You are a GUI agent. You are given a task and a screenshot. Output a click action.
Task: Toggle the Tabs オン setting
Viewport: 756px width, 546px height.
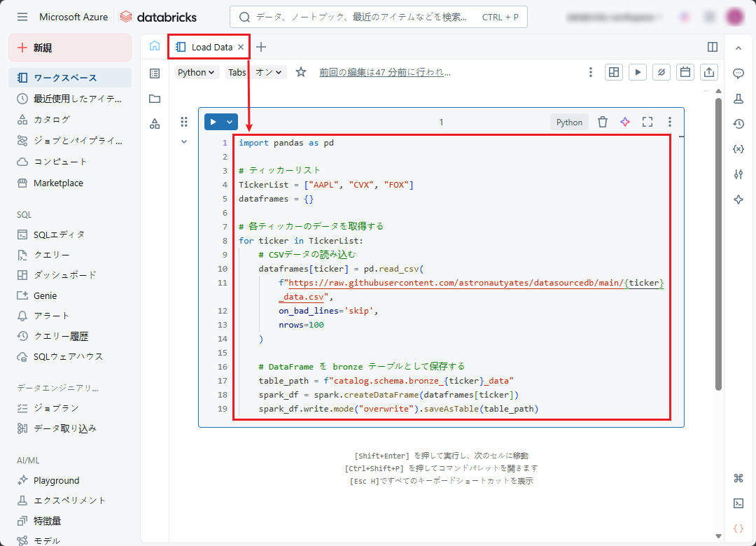(x=256, y=72)
